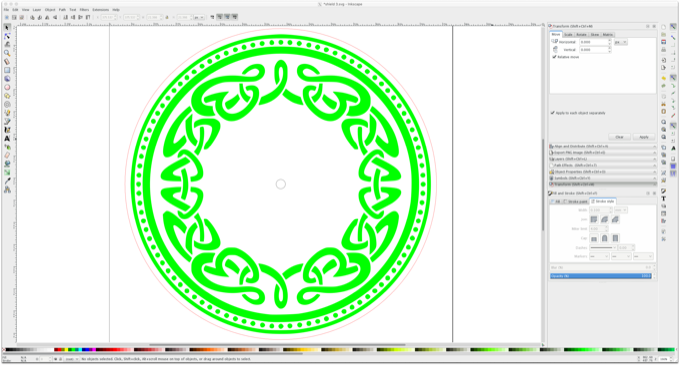Select the Connector tool
680x365 pixels.
tap(7, 189)
